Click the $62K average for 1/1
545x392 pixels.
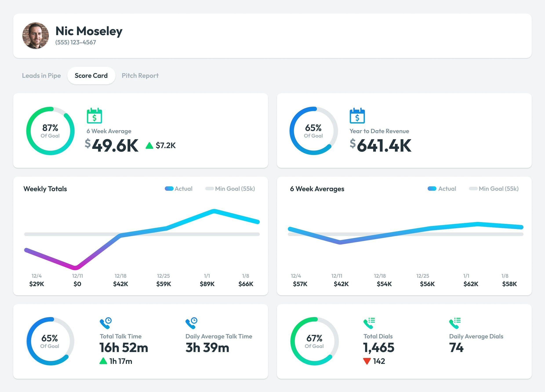pos(471,284)
